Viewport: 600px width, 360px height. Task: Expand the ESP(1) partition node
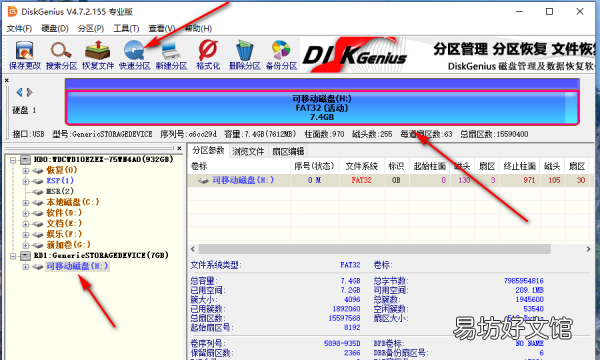point(26,181)
